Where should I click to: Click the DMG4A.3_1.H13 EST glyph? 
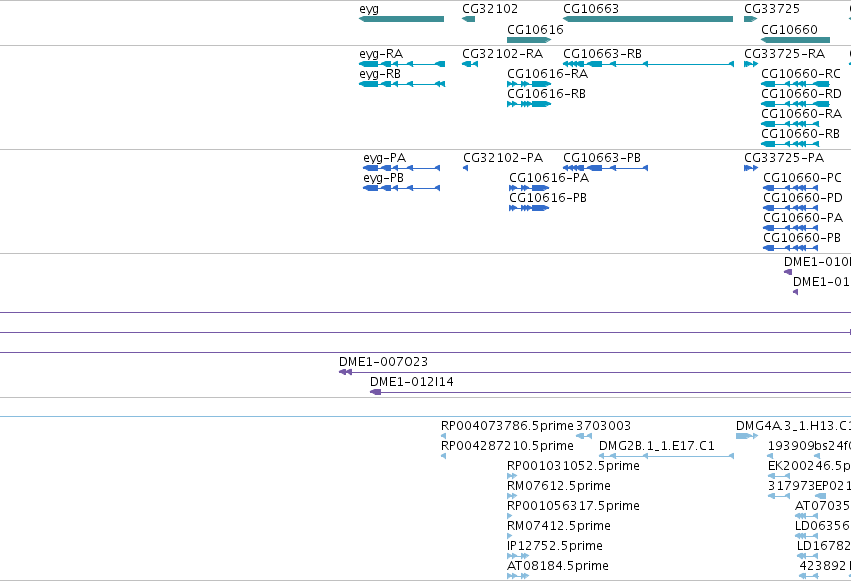747,436
